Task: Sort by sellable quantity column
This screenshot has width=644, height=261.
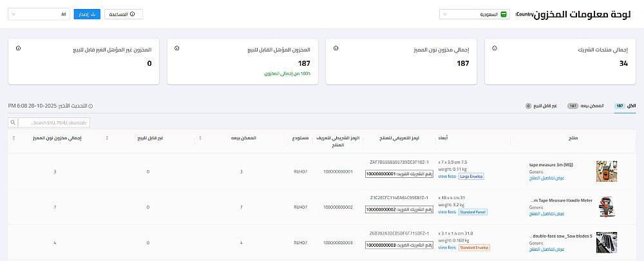Action: tap(200, 137)
